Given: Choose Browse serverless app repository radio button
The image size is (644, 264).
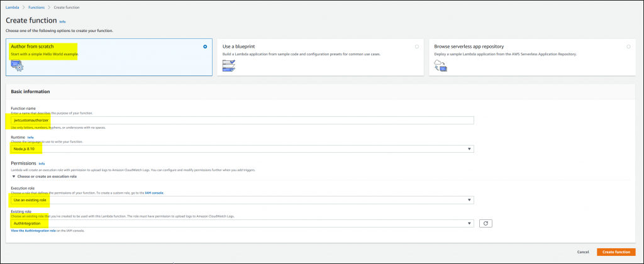Looking at the screenshot, I should point(628,47).
